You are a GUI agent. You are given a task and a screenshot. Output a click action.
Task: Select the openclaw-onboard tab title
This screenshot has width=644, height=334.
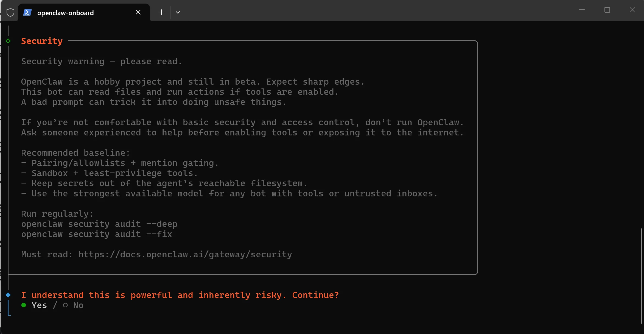pyautogui.click(x=66, y=12)
